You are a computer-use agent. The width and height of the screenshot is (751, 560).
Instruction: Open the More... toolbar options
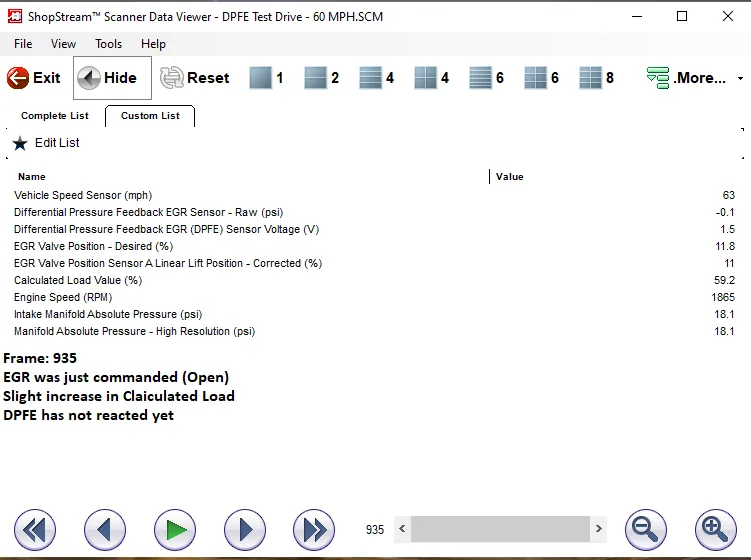point(686,78)
